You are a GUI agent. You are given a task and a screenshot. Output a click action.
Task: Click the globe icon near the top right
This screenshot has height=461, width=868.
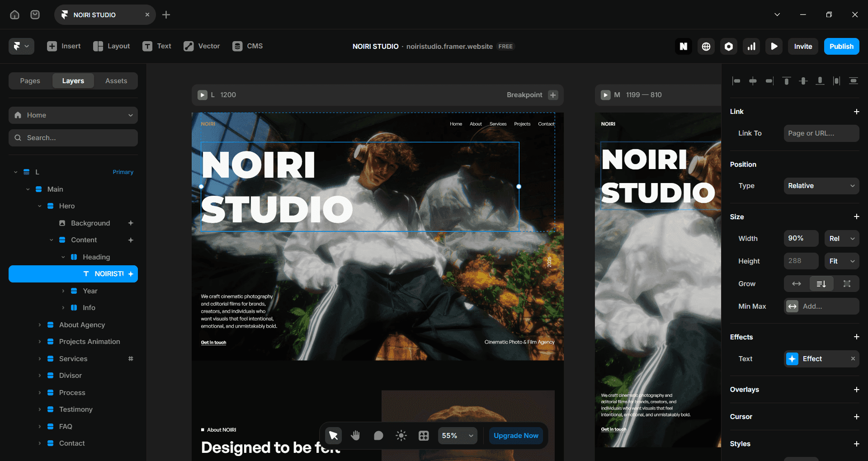coord(706,46)
